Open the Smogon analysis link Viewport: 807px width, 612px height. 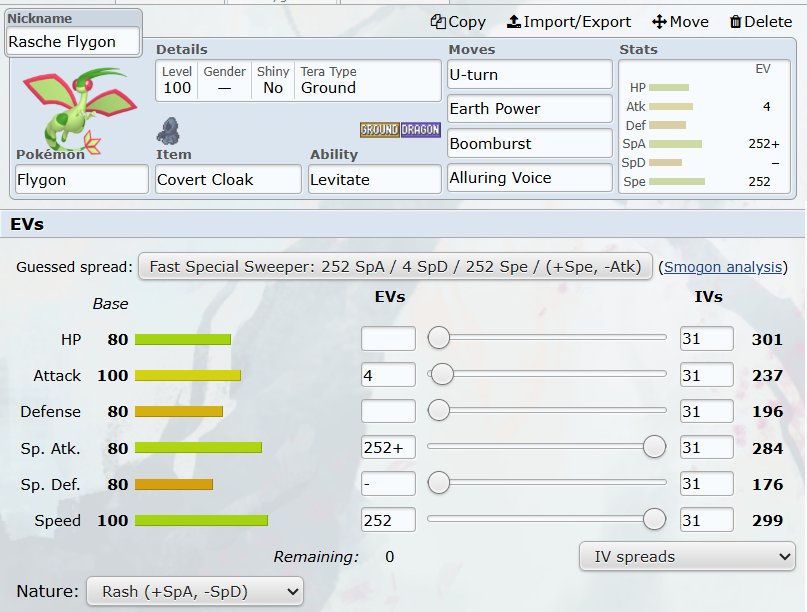pos(723,267)
